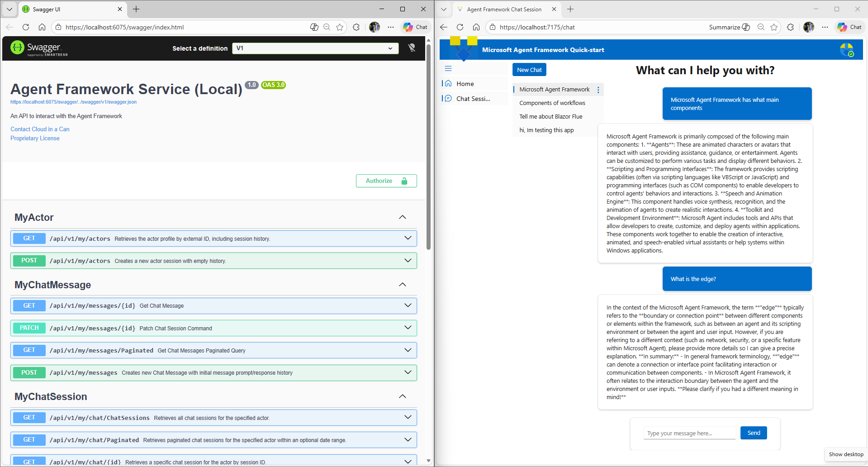
Task: Click Show desktop button
Action: pos(846,454)
